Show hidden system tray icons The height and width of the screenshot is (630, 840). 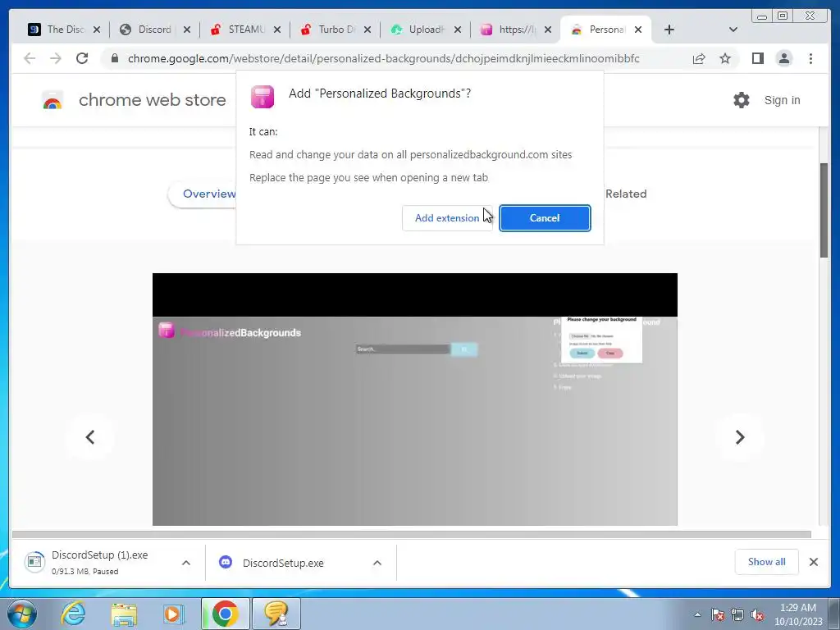click(697, 614)
